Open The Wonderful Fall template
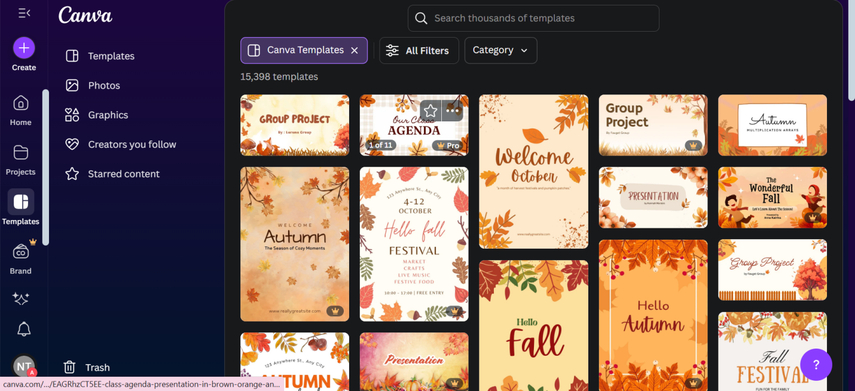Screen dimensions: 855x391 [772, 197]
